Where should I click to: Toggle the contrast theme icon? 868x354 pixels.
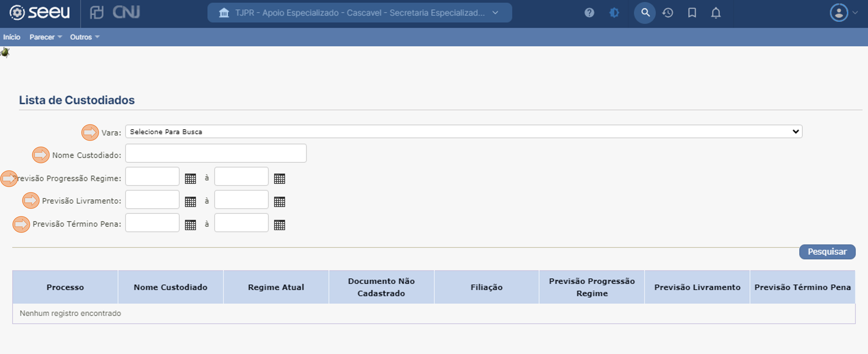tap(614, 13)
